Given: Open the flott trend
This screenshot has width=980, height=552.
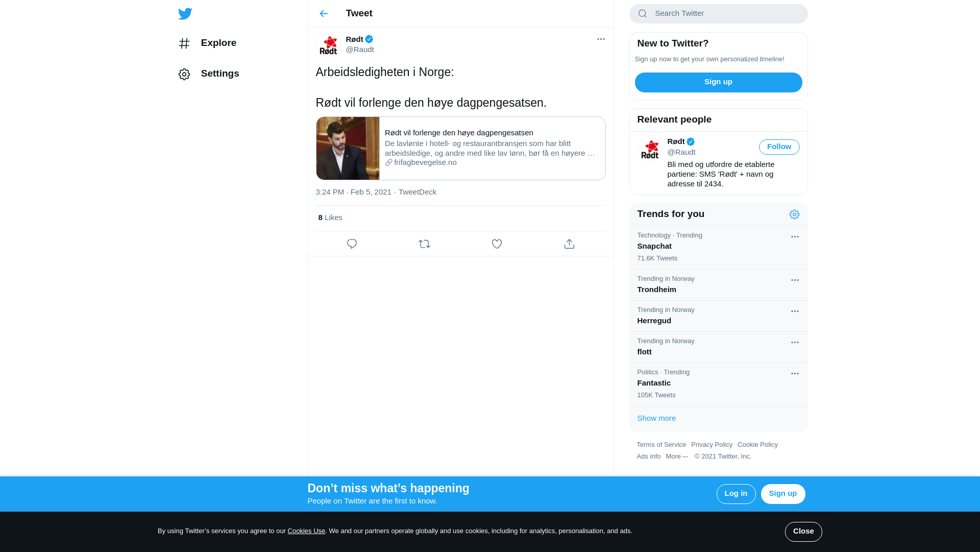Looking at the screenshot, I should [x=718, y=347].
